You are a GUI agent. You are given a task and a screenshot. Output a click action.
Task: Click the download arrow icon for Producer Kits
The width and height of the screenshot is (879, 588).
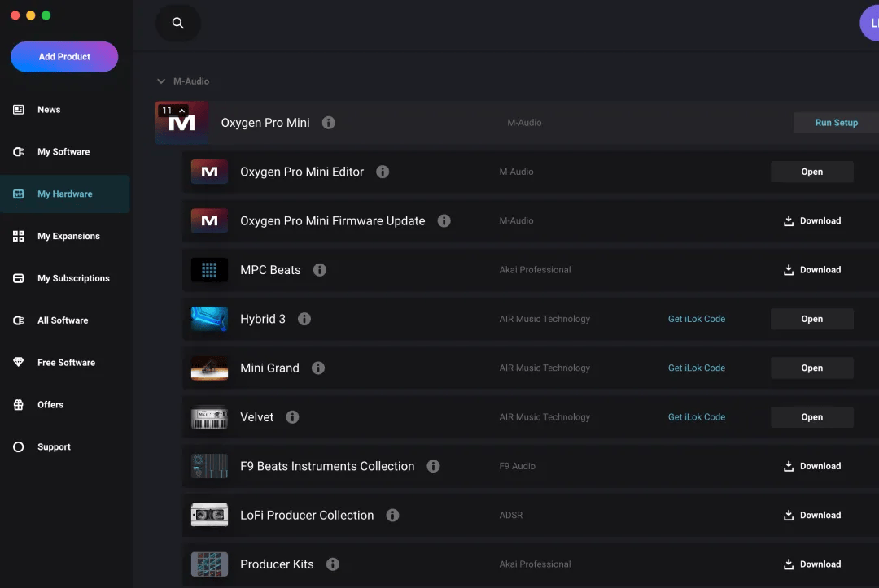(788, 564)
